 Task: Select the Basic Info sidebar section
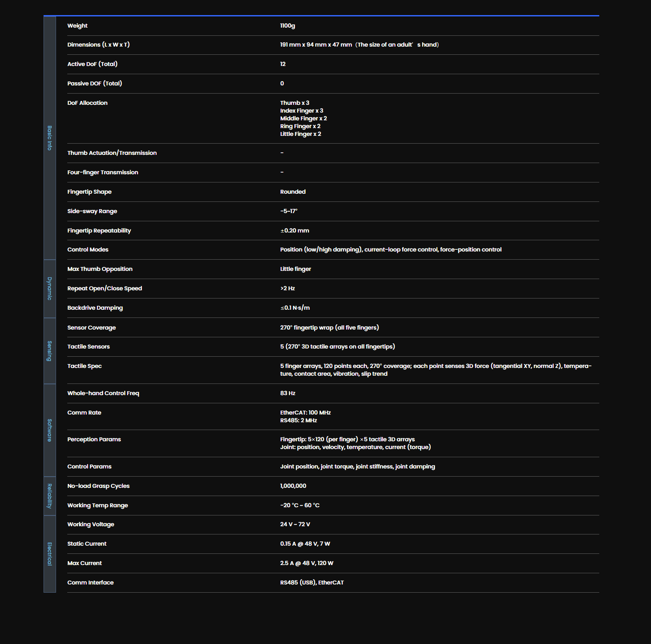pos(50,138)
